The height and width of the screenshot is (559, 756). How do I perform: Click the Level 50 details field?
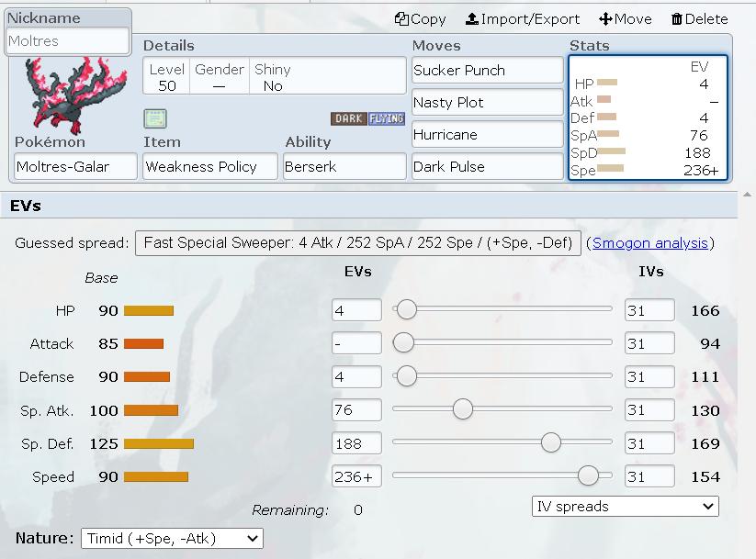point(167,77)
